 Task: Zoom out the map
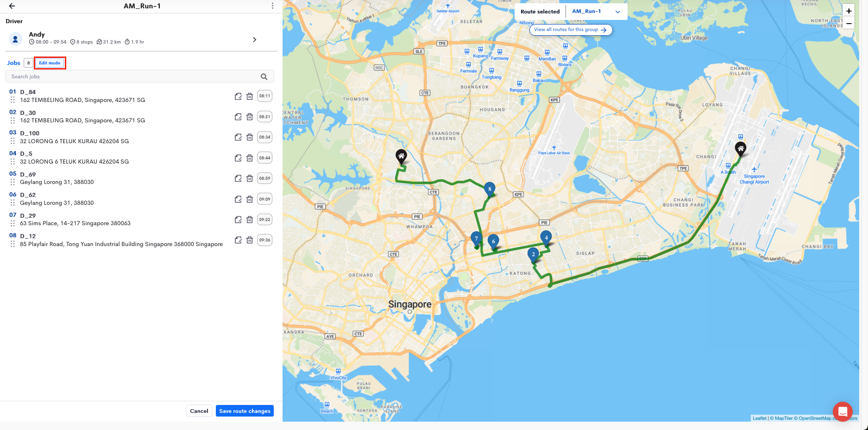849,23
